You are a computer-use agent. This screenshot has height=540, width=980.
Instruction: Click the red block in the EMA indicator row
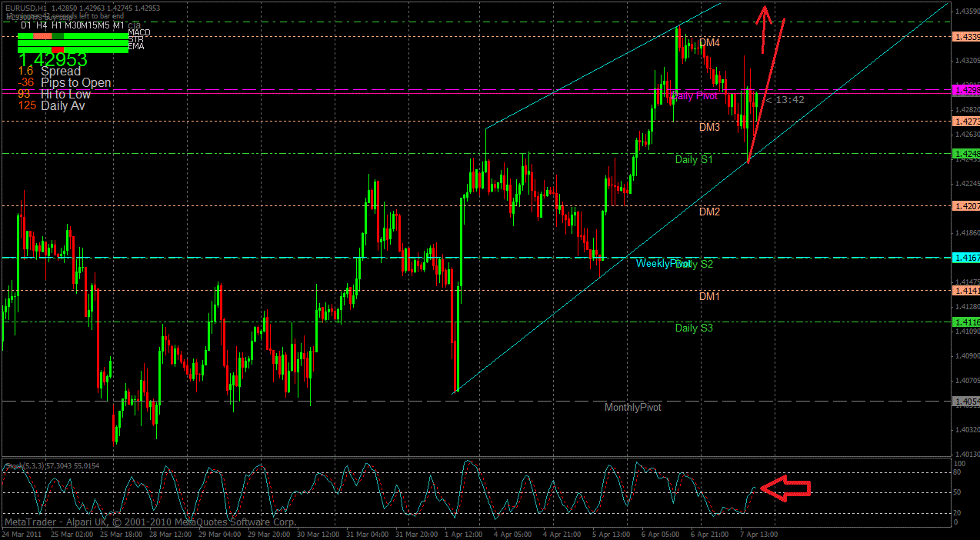pyautogui.click(x=58, y=49)
